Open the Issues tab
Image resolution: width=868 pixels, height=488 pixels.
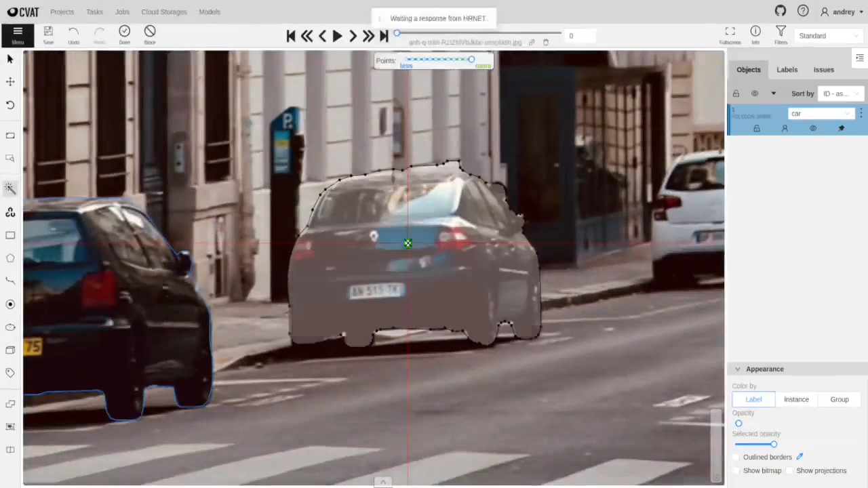(x=823, y=69)
